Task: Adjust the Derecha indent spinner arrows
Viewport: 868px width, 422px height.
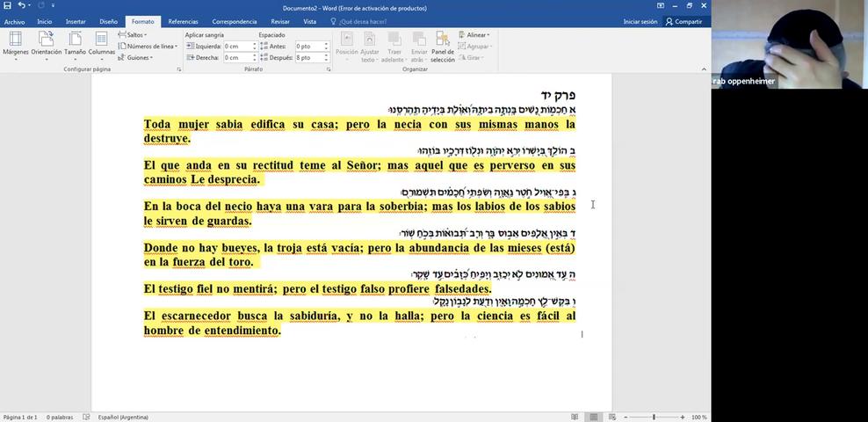Action: (x=255, y=58)
